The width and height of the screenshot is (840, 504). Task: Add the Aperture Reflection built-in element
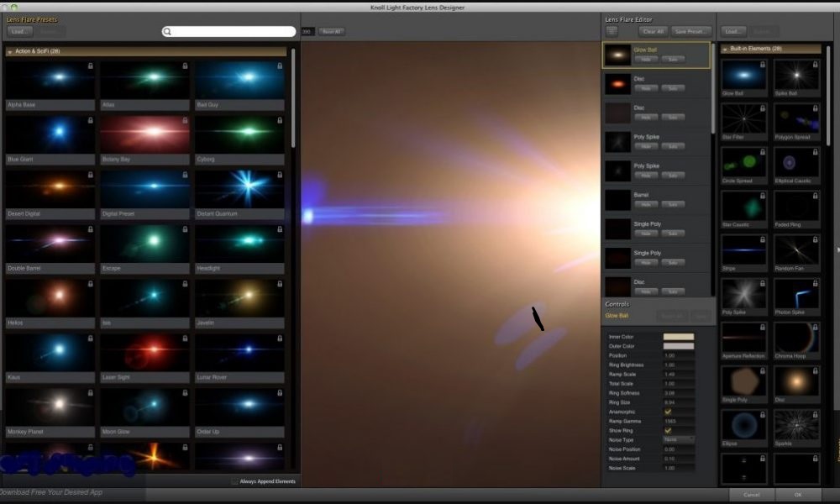743,338
